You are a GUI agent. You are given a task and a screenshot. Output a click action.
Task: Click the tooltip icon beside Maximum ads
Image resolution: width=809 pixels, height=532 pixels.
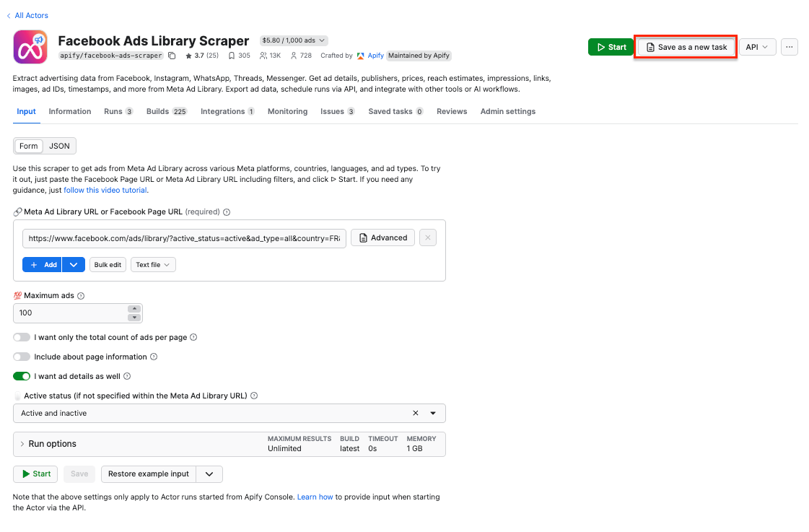click(x=81, y=295)
